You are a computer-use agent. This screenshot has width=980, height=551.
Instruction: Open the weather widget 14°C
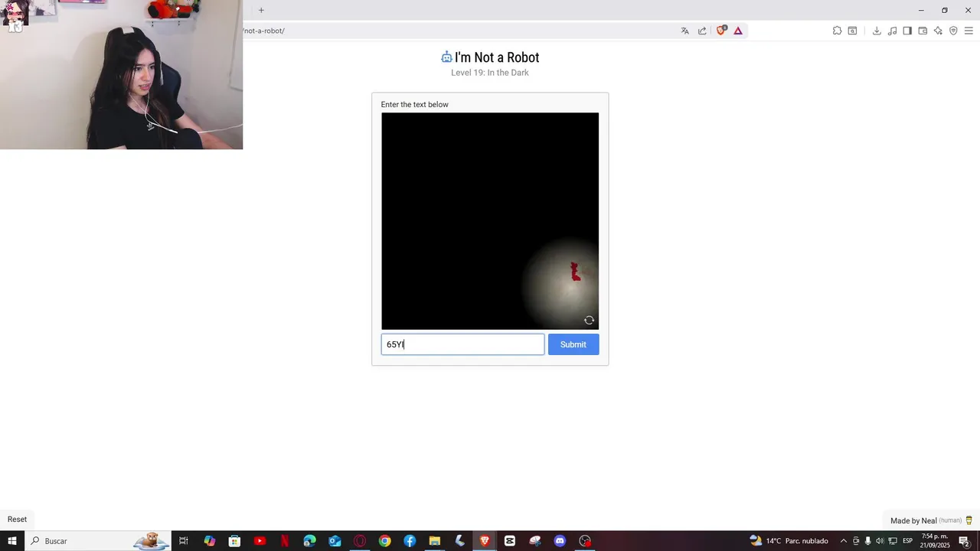pos(789,541)
